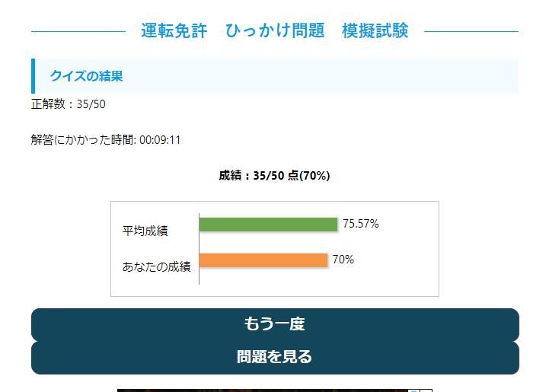Open the 問題を見る question review button

point(274,357)
